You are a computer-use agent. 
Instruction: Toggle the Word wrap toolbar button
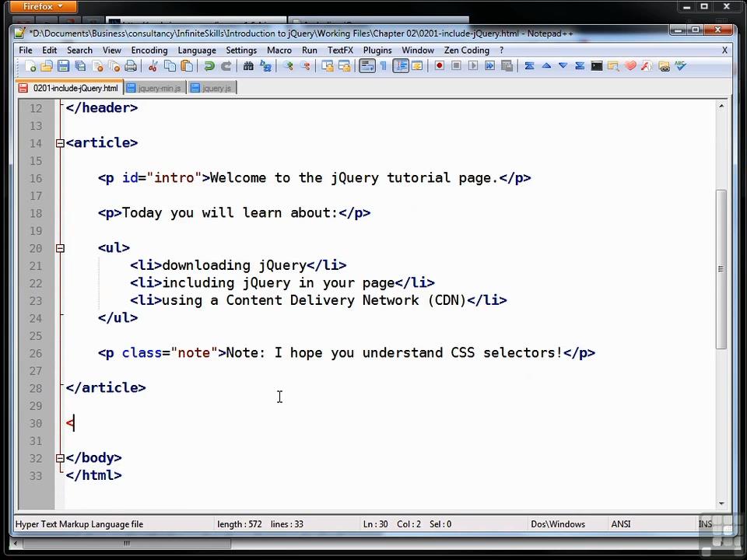(x=366, y=66)
